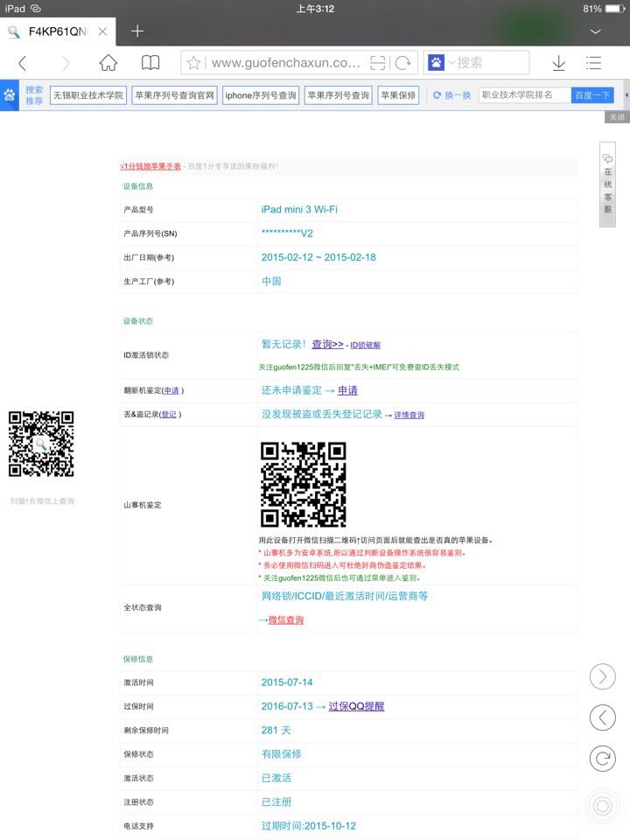Select 281 天 remaining warranty value
630x840 pixels.
point(276,730)
